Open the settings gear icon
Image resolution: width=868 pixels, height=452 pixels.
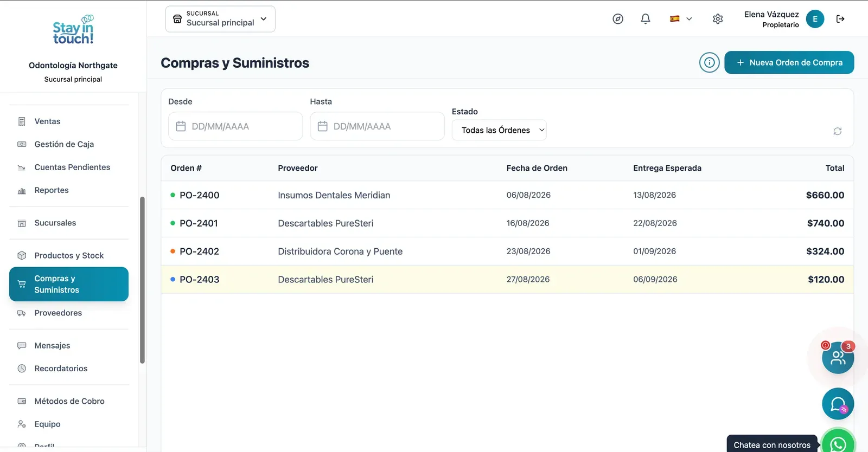(x=718, y=19)
